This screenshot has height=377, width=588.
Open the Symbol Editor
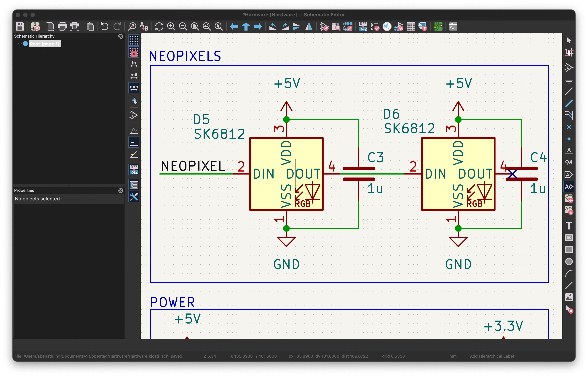click(x=324, y=26)
